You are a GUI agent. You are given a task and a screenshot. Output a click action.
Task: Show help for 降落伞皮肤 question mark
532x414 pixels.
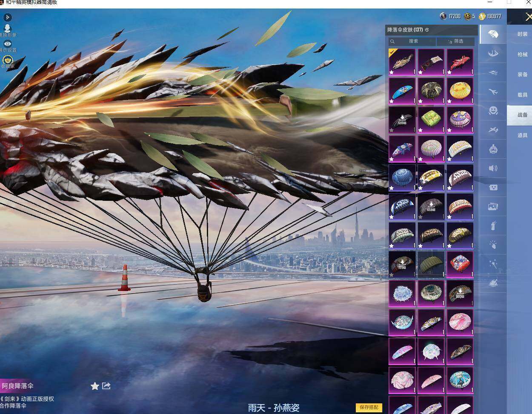tap(427, 30)
